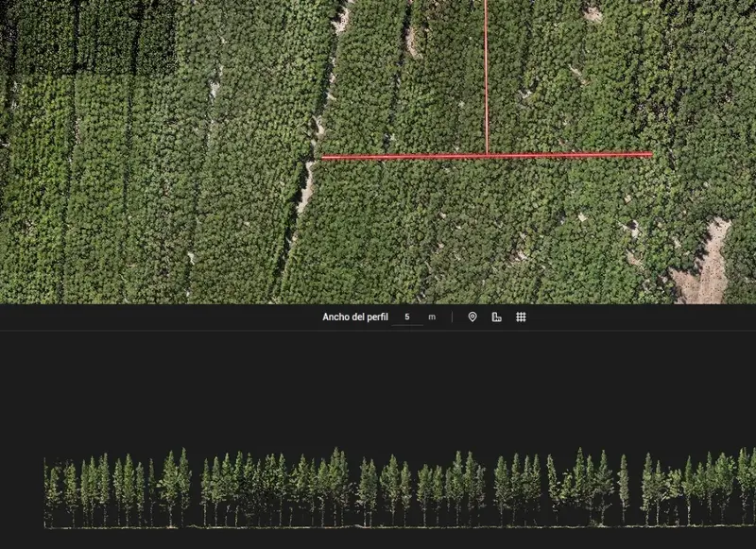Activate the ruler measurement tool
The height and width of the screenshot is (549, 756).
tap(497, 317)
